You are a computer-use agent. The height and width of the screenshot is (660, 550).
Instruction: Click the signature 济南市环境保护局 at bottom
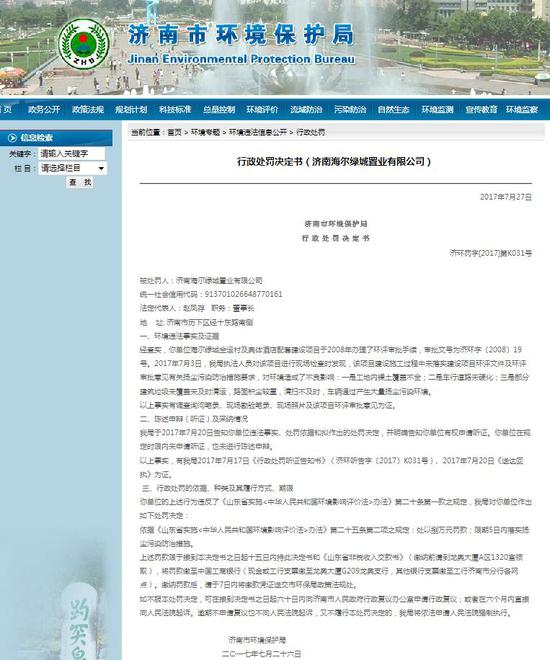[257, 640]
